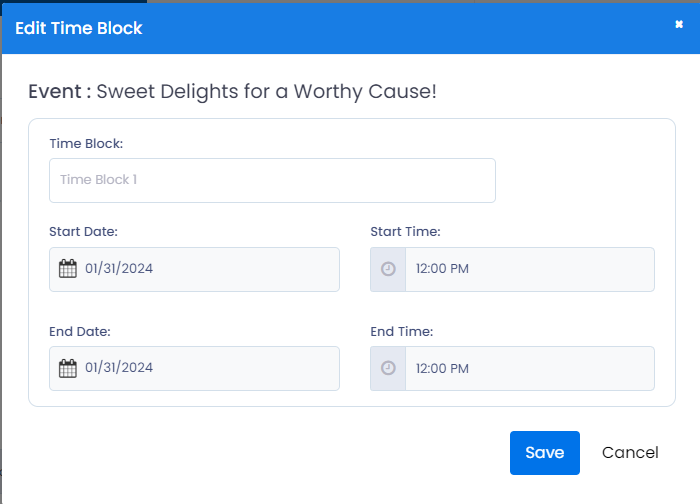Screen dimensions: 700x504
Task: Click the Start Time clock icon
Action: pyautogui.click(x=388, y=269)
